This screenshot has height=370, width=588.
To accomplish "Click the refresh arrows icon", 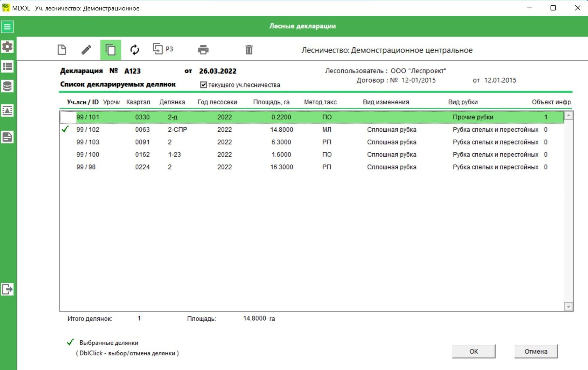I will pyautogui.click(x=135, y=50).
